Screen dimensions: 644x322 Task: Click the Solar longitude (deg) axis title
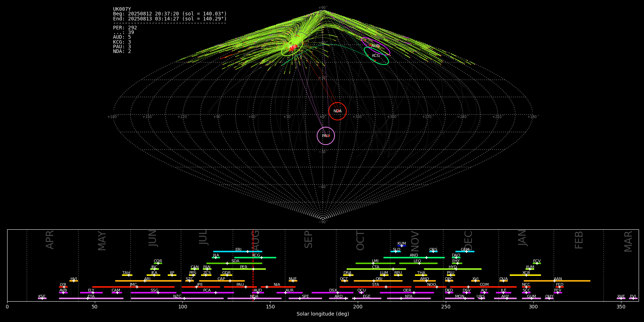click(x=323, y=314)
